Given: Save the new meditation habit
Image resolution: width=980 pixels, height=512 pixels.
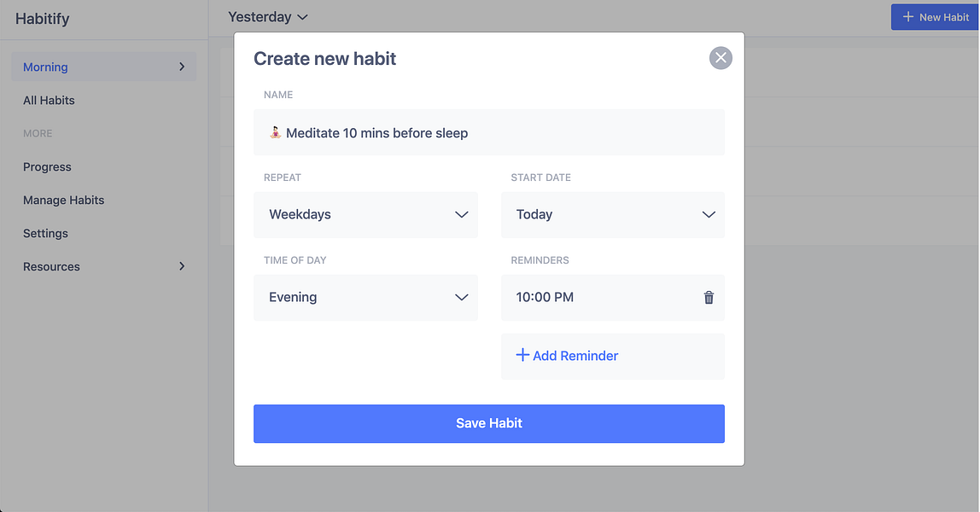Looking at the screenshot, I should [488, 423].
